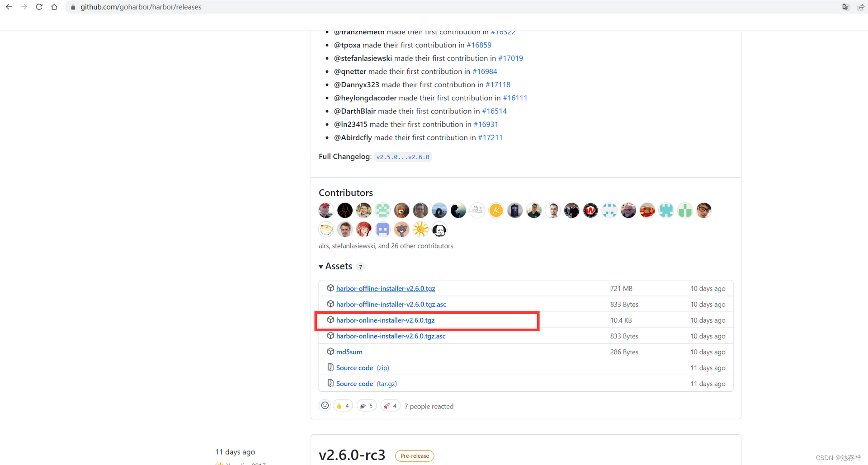Click 'alrs, stefanlasiewski, and 26 other contributors' text

click(386, 246)
